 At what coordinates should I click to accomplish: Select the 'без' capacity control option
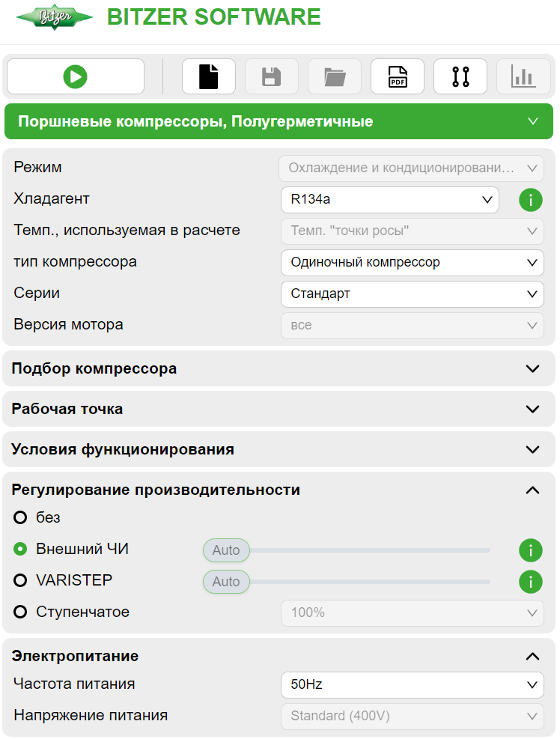(20, 517)
